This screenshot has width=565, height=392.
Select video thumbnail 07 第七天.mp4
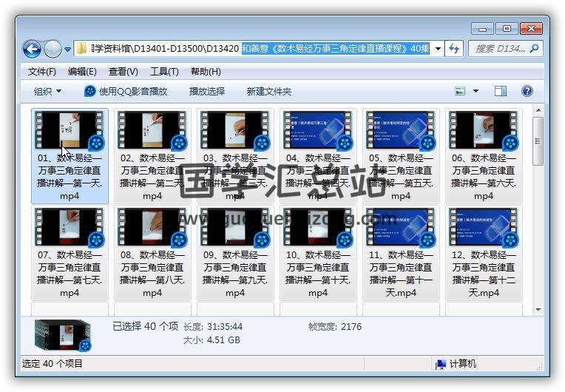coord(69,227)
